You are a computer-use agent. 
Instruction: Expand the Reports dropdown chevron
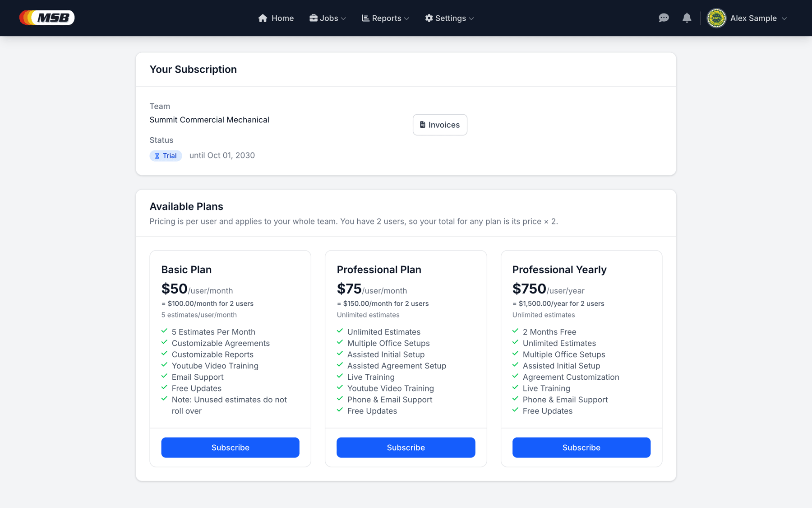pos(406,19)
